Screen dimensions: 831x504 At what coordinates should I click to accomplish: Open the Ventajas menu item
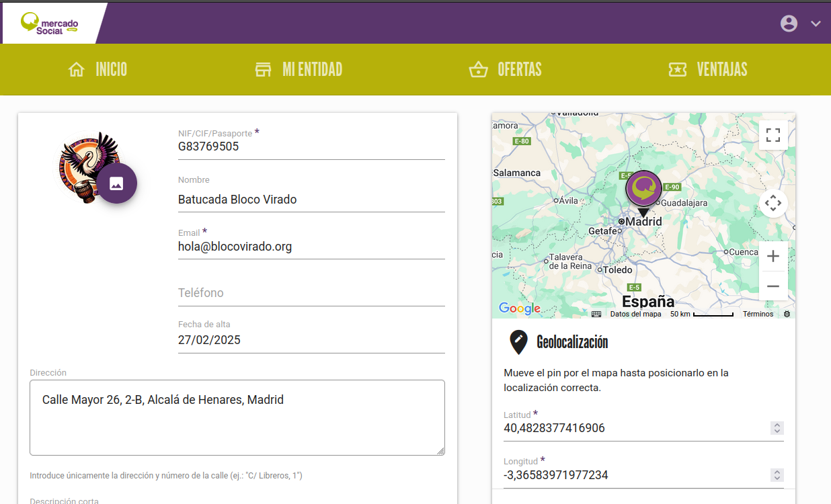(x=708, y=69)
